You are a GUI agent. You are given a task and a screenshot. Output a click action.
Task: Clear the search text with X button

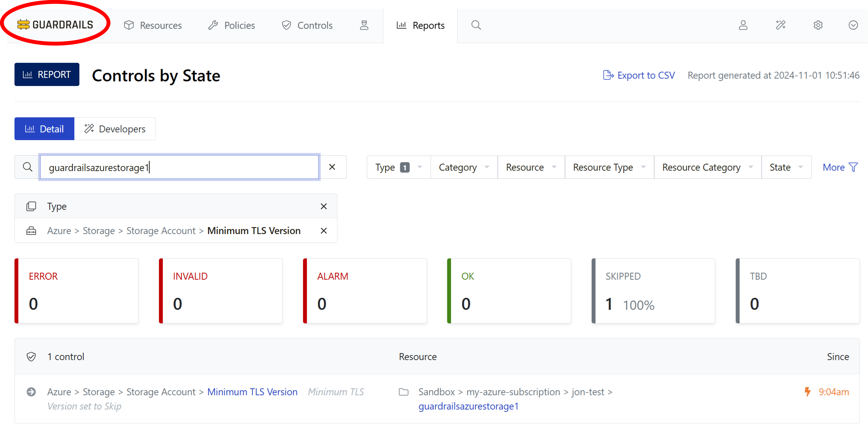(x=332, y=167)
